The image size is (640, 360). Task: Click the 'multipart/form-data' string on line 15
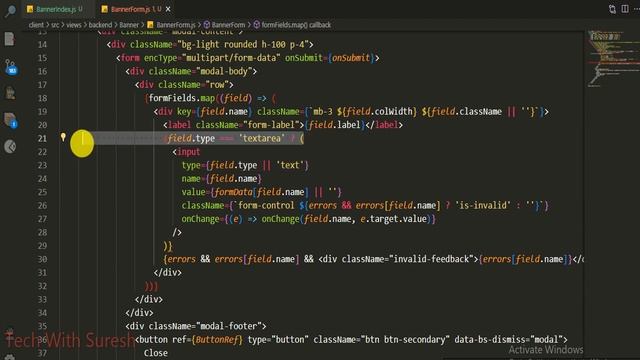[231, 58]
